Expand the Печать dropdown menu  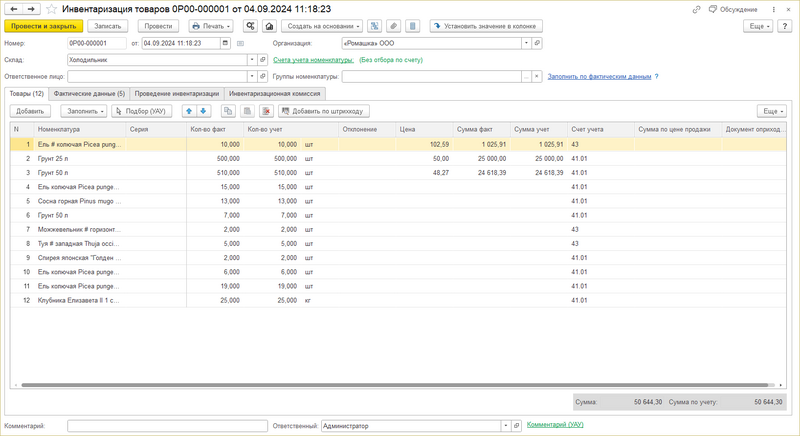tap(210, 26)
